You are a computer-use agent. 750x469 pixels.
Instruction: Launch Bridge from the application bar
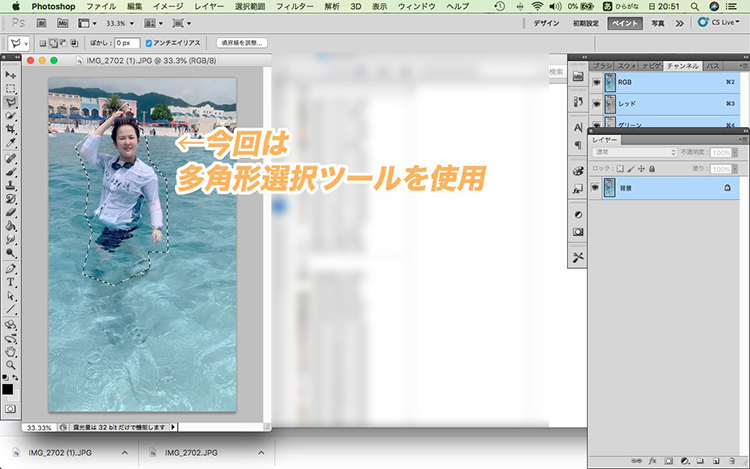(x=42, y=23)
